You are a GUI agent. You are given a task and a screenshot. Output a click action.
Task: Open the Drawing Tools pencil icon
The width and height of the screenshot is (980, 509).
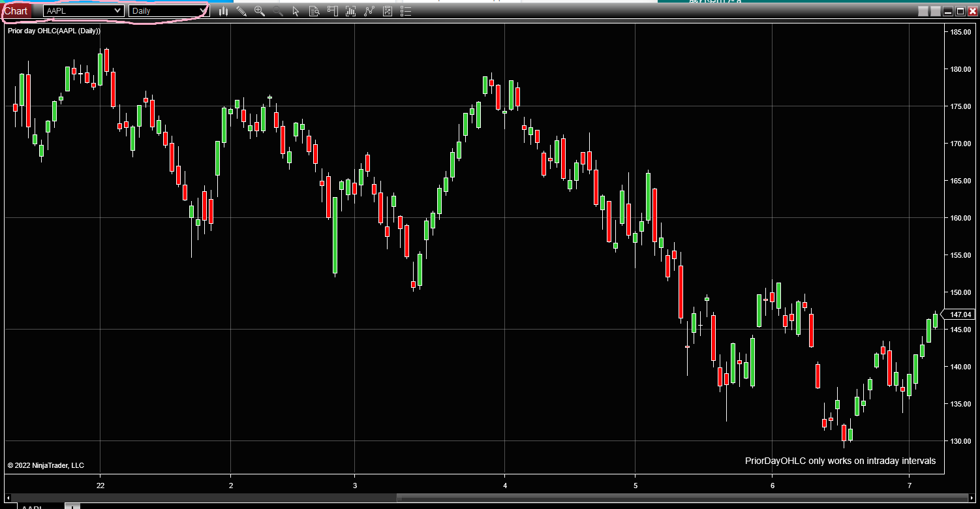tap(241, 11)
